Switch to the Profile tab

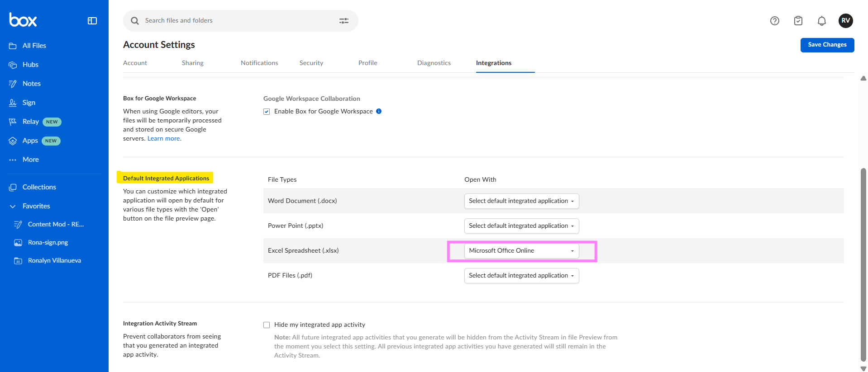coord(368,63)
